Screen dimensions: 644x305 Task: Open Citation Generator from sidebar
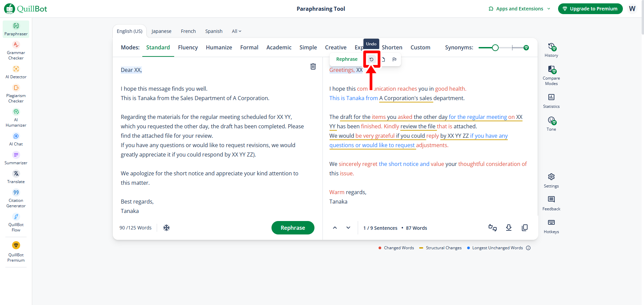click(x=16, y=199)
